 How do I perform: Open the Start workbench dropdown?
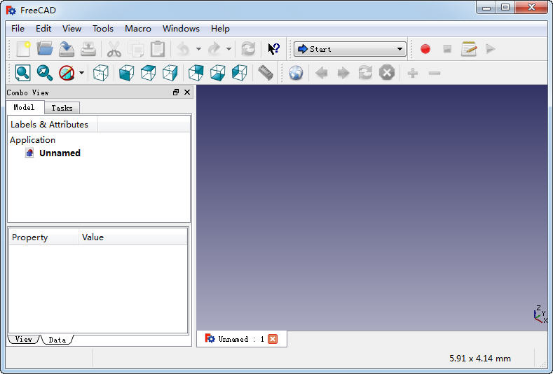(x=350, y=49)
